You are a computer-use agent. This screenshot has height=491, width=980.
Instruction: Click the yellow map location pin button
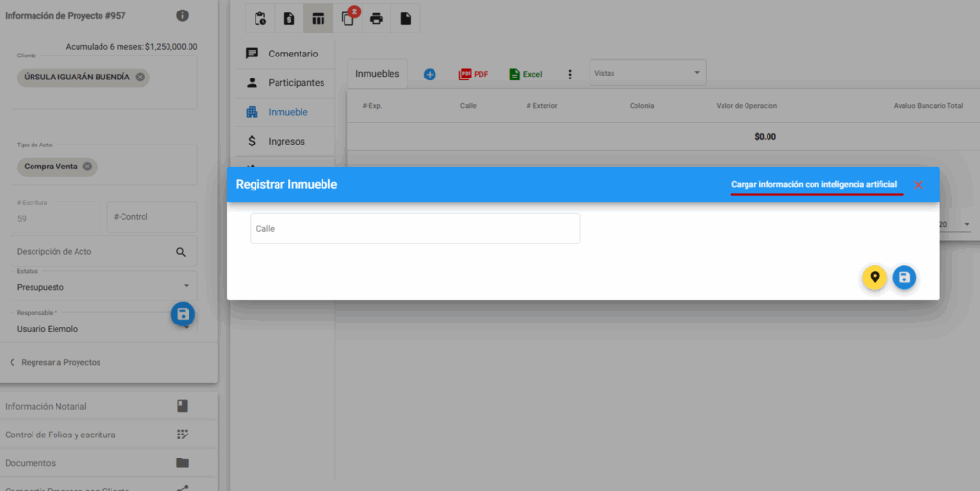[x=875, y=278]
